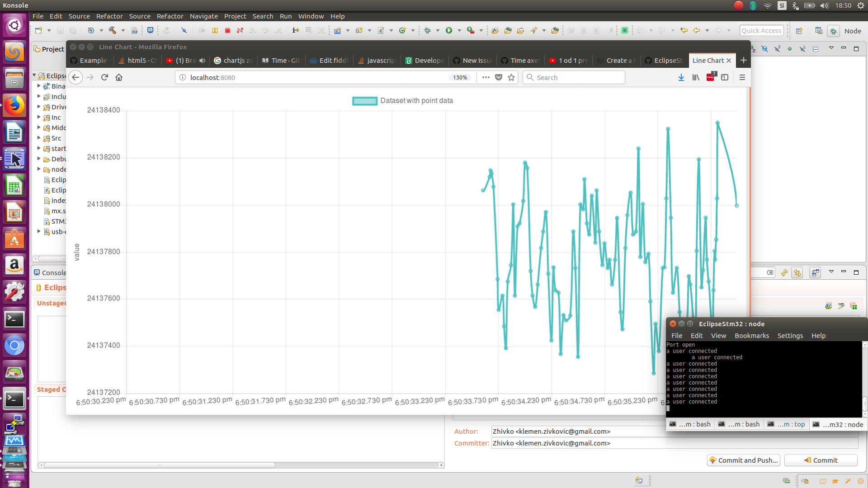Viewport: 868px width, 488px height.
Task: Toggle the Debug perspective button
Action: [x=833, y=31]
